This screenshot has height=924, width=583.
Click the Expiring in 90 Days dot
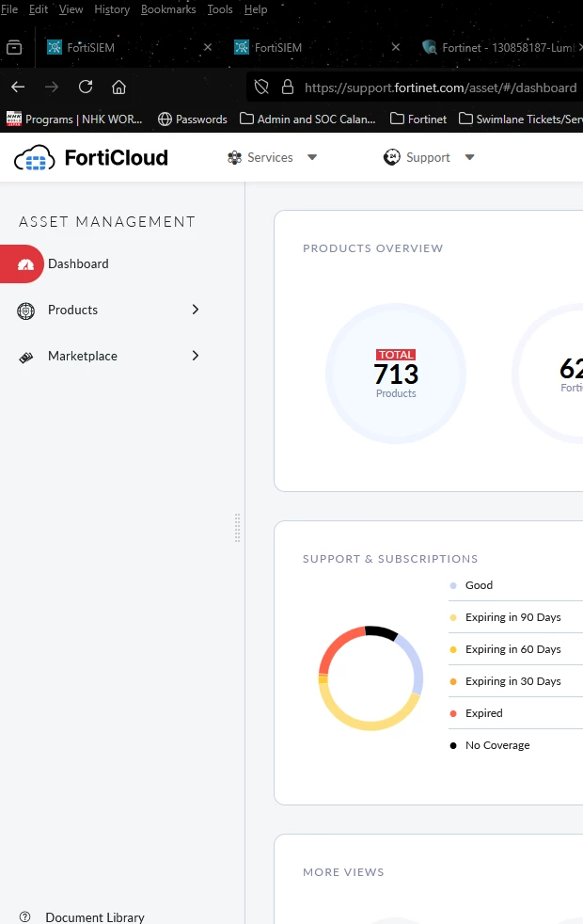tap(453, 617)
